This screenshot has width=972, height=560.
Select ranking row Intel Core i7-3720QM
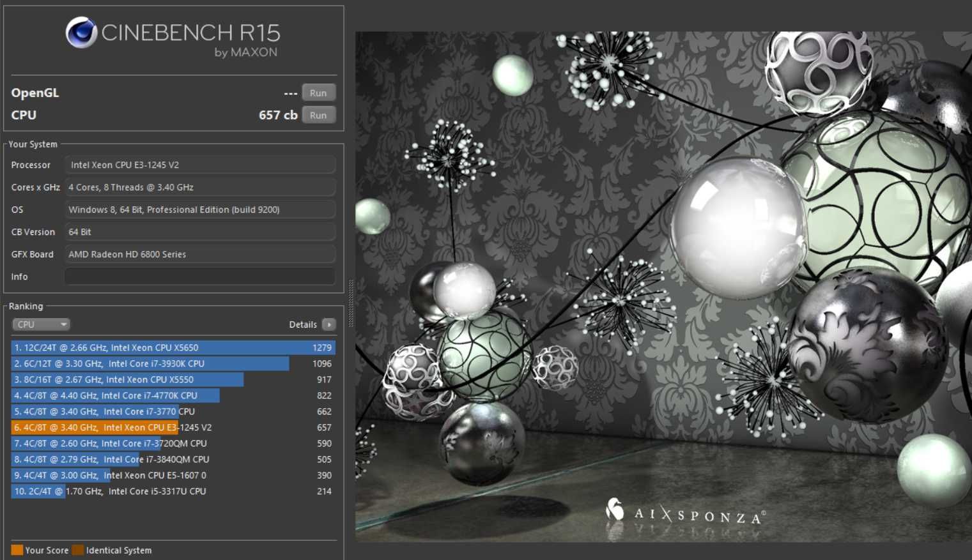[173, 443]
